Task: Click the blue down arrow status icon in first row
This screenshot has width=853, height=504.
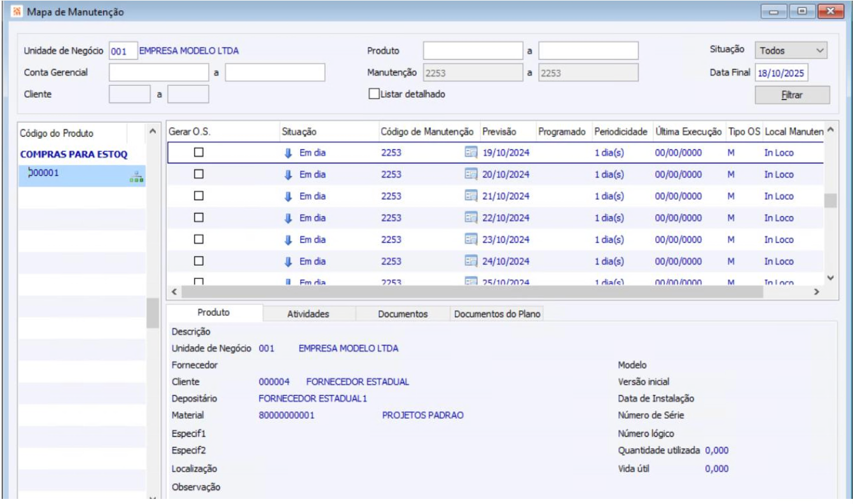Action: click(x=288, y=153)
